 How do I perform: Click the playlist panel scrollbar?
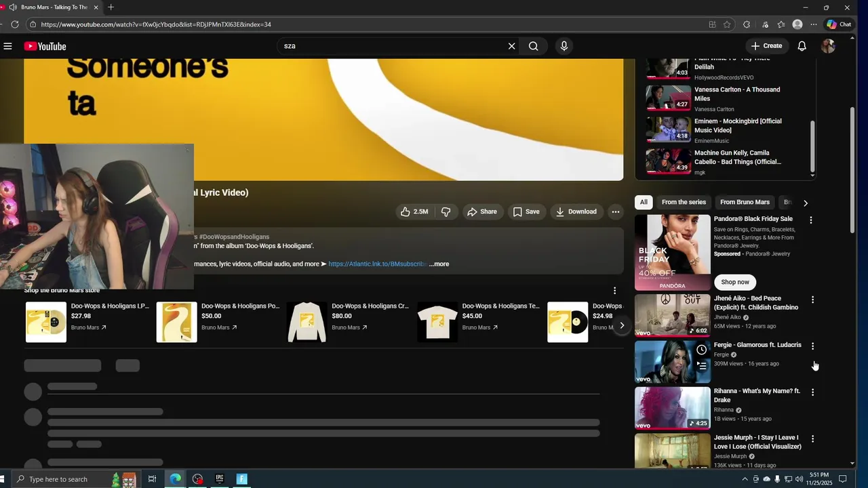(812, 146)
